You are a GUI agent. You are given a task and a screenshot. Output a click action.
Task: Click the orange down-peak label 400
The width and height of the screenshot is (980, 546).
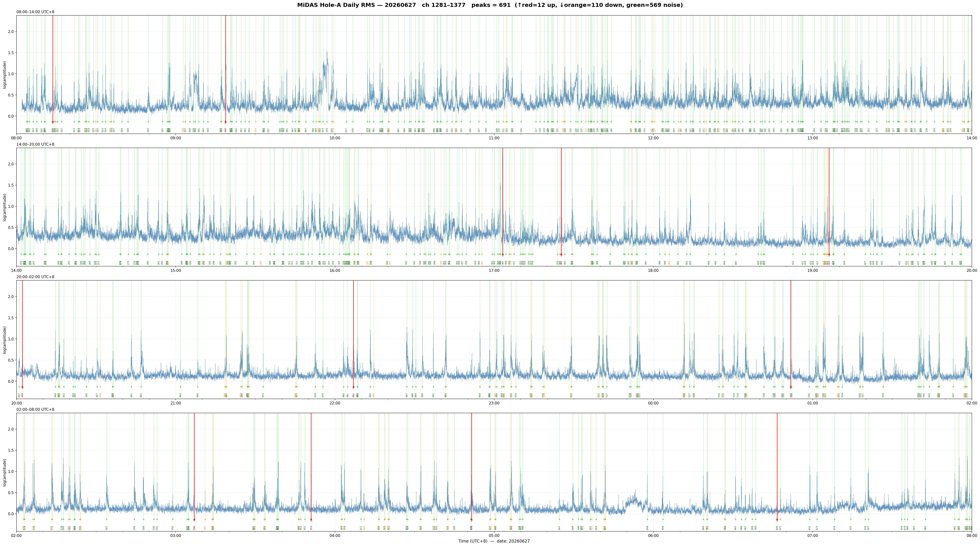(669, 263)
